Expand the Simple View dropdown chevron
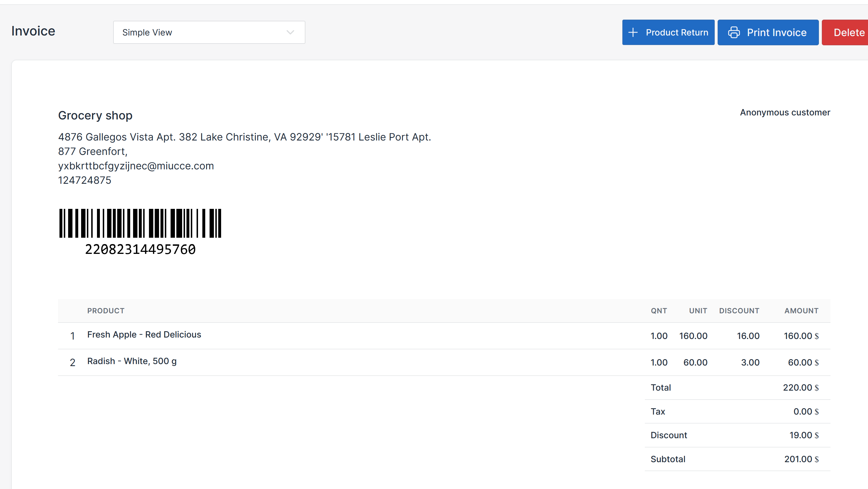 tap(290, 32)
